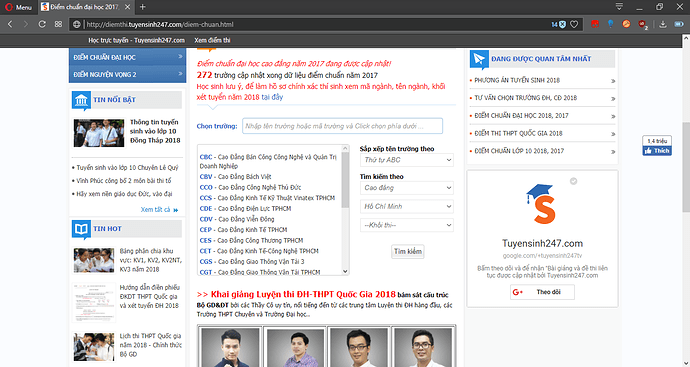Select CES - Cao Đẳng Công Thương TPHCM
This screenshot has height=367, width=690.
251,240
